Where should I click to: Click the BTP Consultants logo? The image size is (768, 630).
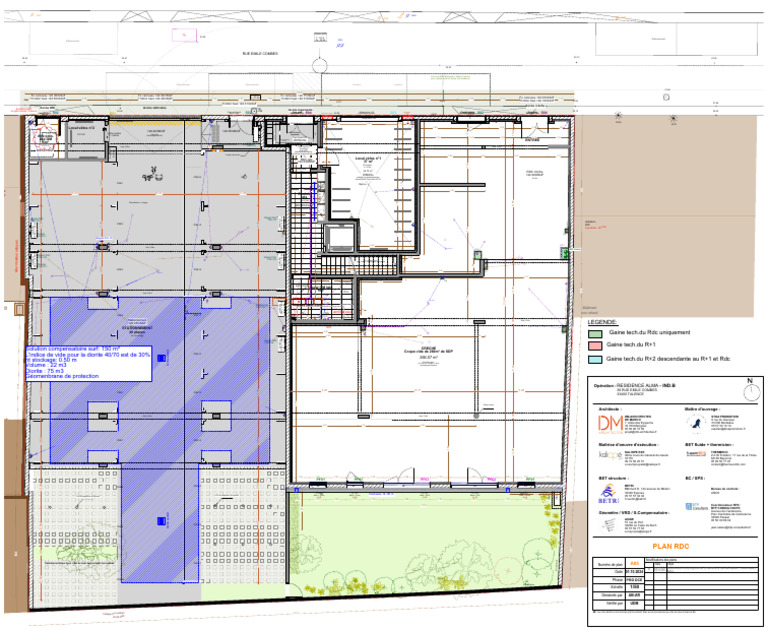[696, 507]
